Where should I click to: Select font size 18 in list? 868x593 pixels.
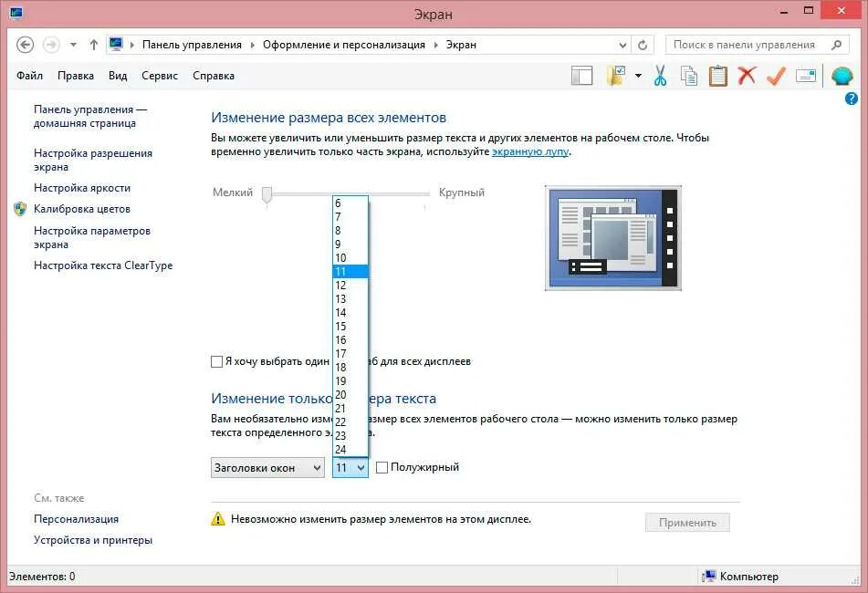tap(350, 368)
